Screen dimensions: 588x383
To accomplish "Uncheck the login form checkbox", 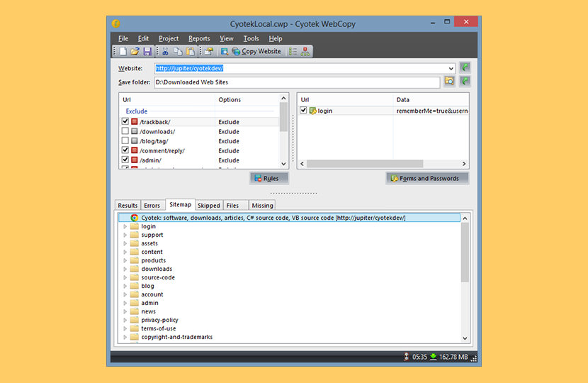I will pyautogui.click(x=303, y=111).
